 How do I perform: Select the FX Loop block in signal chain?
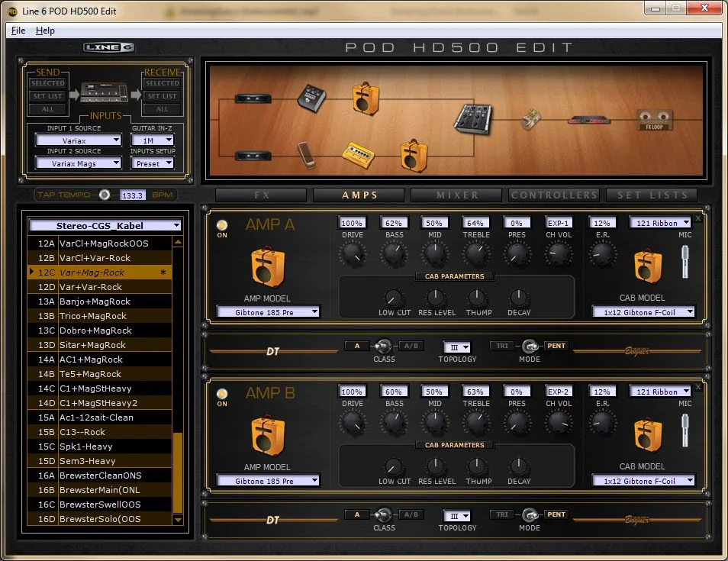[654, 120]
